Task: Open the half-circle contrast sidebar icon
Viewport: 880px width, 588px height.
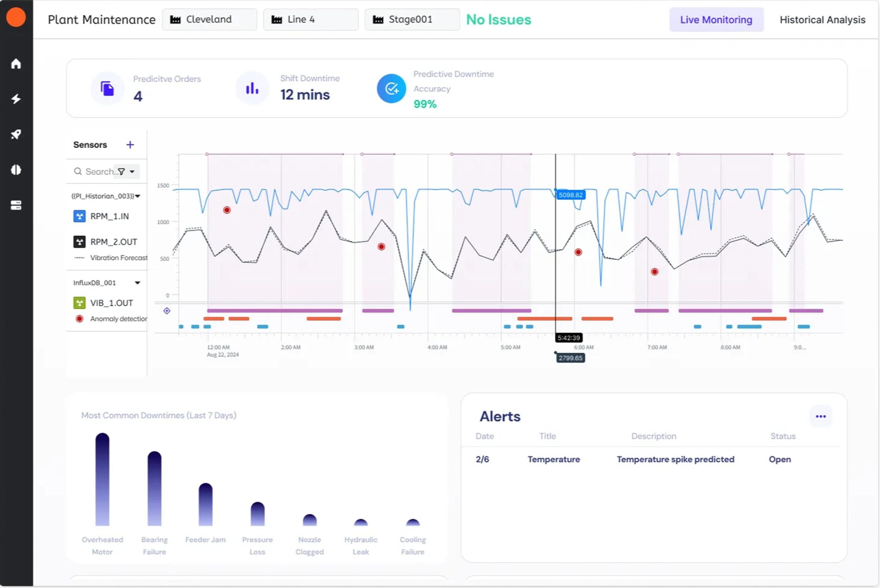Action: pos(16,170)
